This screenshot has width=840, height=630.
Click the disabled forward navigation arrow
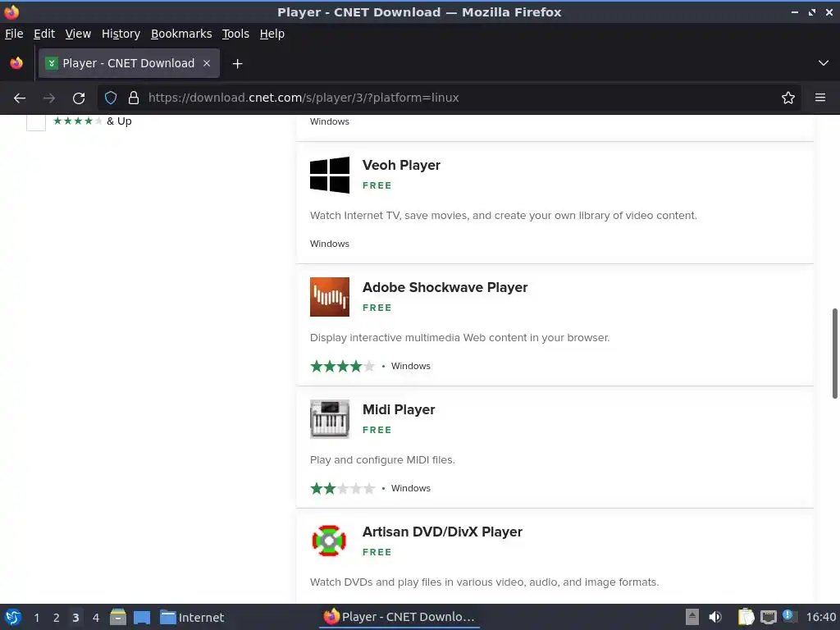pyautogui.click(x=48, y=98)
